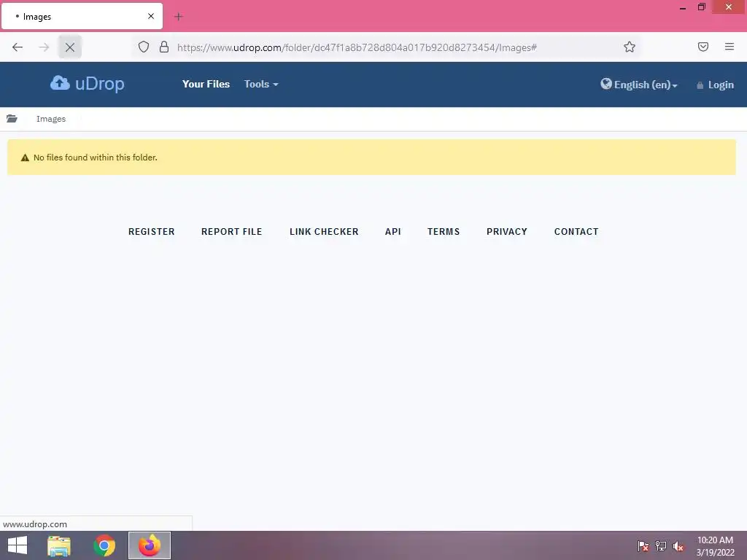Select the Images browser tab
This screenshot has height=560, width=747.
click(82, 16)
